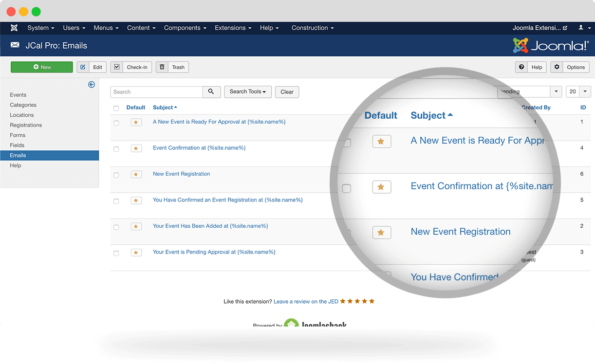
Task: Open the System menu
Action: 41,28
